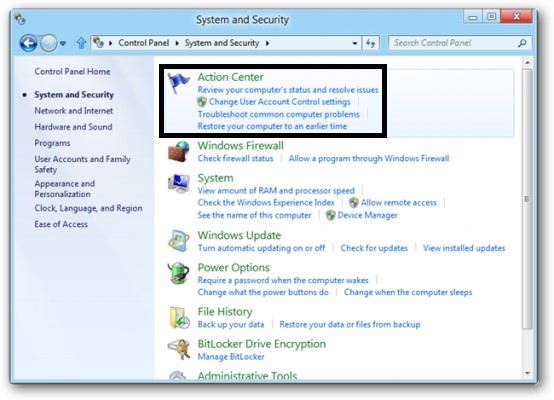Image resolution: width=554 pixels, height=400 pixels.
Task: Open Appearance and Personalization category
Action: coord(65,189)
